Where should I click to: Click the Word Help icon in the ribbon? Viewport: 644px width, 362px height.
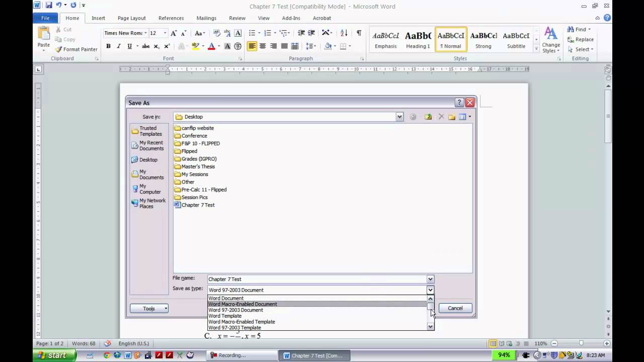(607, 18)
